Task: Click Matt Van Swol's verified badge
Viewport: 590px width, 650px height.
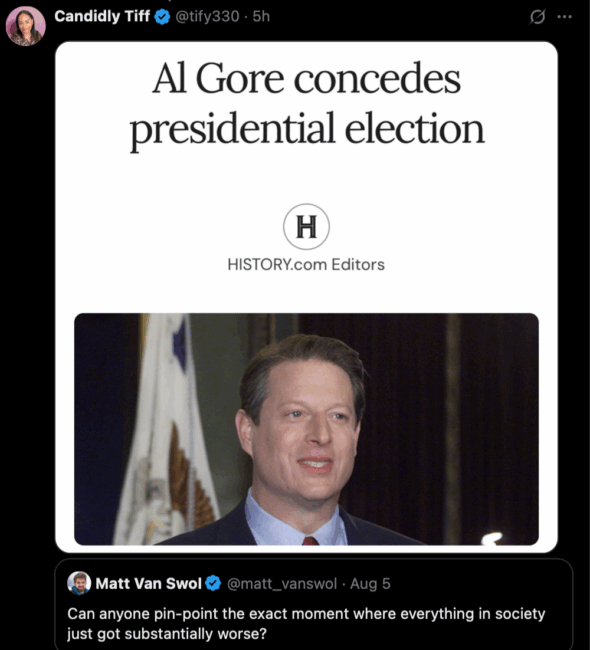Action: click(214, 584)
